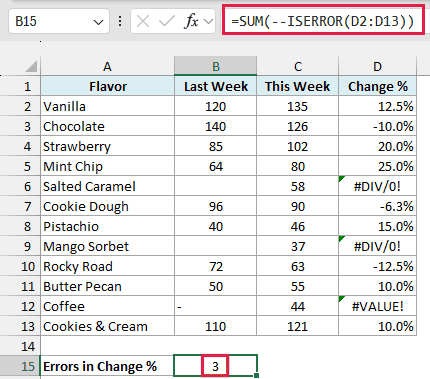
Task: Click the #DIV/0! cell for Mango Sorbet
Action: click(377, 246)
